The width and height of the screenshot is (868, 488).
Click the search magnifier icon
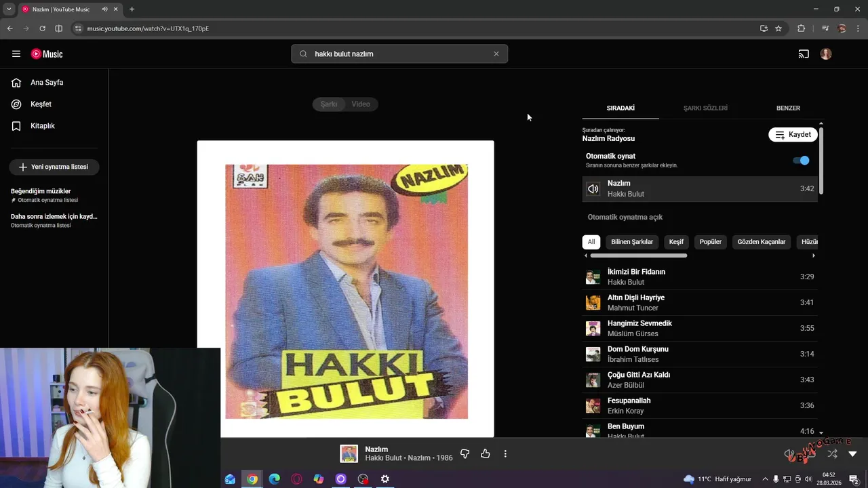click(303, 54)
